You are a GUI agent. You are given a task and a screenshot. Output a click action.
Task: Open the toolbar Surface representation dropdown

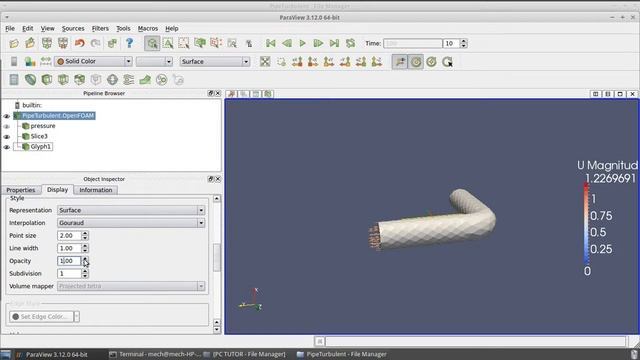[215, 62]
